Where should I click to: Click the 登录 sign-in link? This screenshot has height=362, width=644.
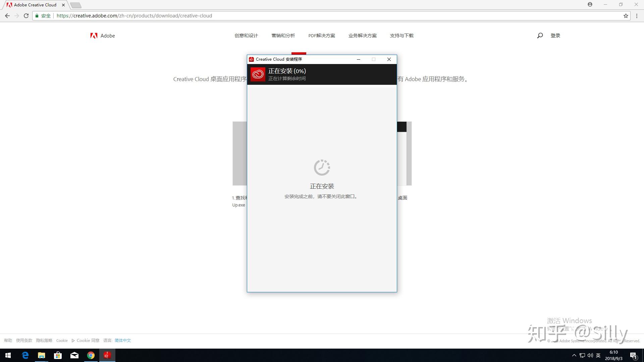[x=555, y=36]
